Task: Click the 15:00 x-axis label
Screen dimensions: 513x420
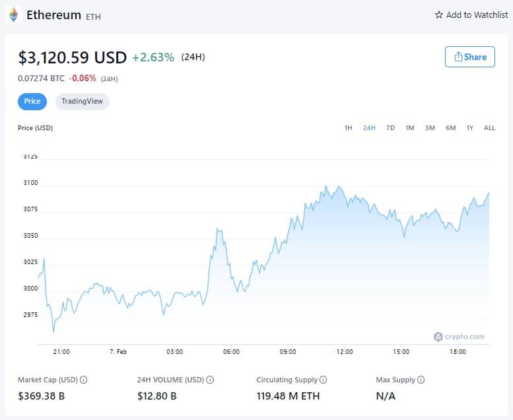Action: click(401, 352)
